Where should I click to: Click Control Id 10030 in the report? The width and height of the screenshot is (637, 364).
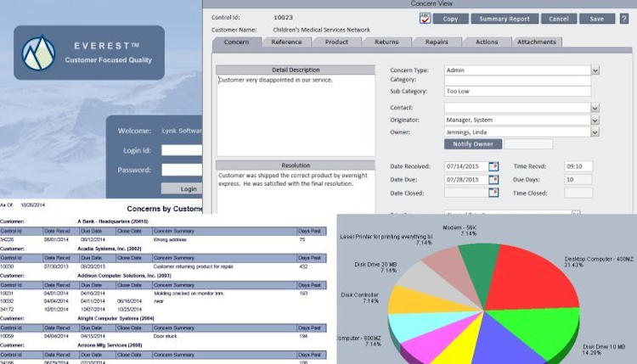point(7,266)
